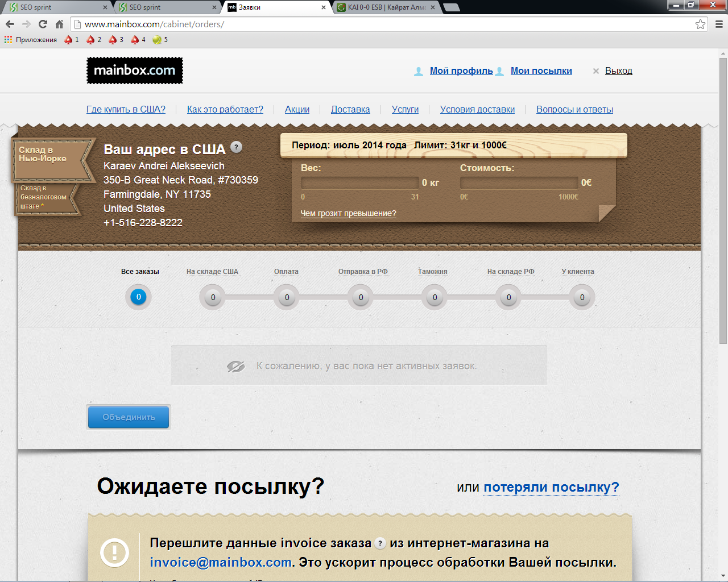Select the Отправка в РФ step circle
Viewport: 728px width, 582px height.
click(x=361, y=297)
